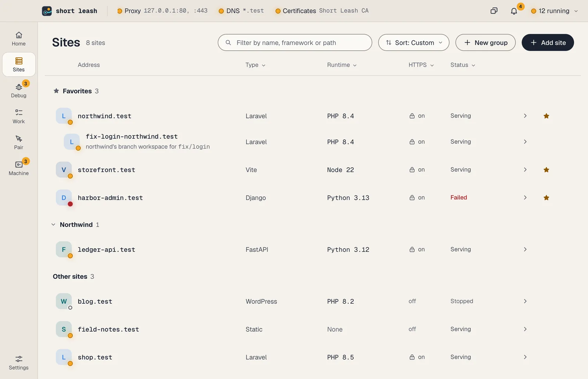The width and height of the screenshot is (588, 379).
Task: Click the S avatar of field-notes.test
Action: tap(64, 329)
